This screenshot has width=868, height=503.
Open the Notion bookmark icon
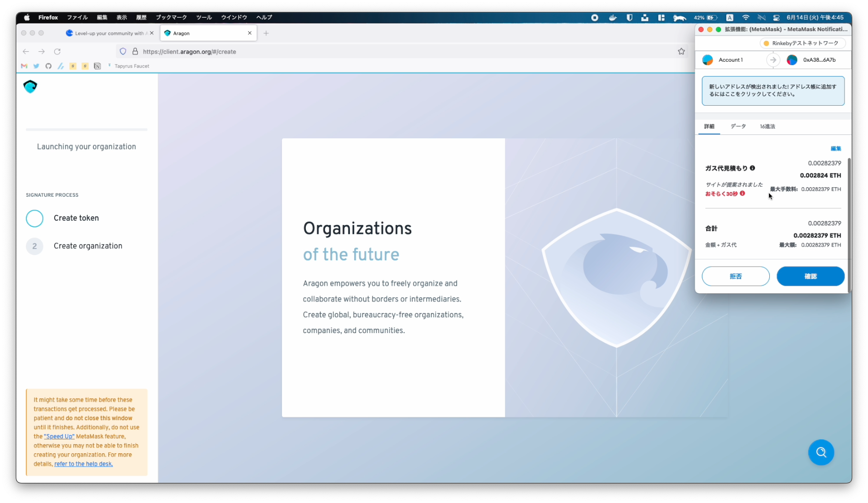tap(97, 66)
